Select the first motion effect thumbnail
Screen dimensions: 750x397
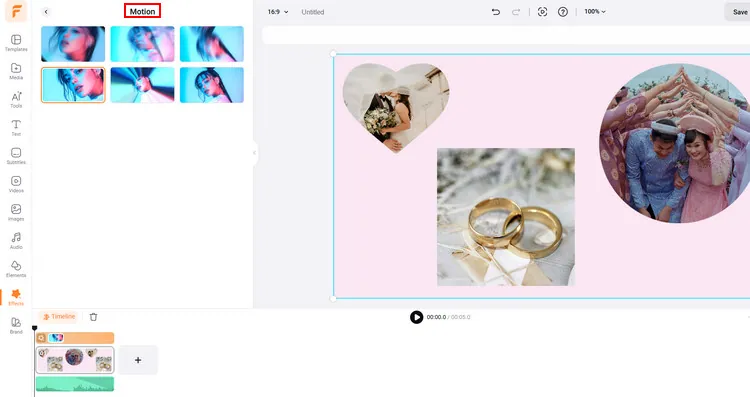coord(73,44)
